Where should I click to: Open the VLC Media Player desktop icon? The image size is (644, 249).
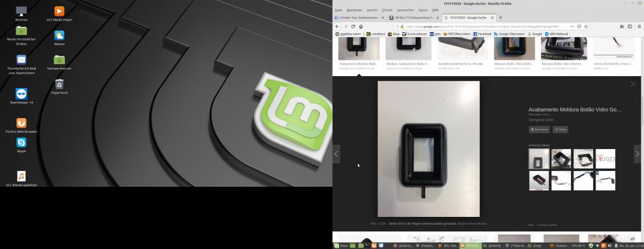[60, 14]
